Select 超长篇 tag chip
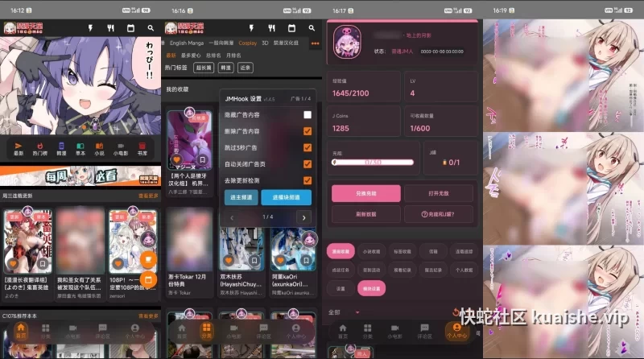 coord(204,68)
